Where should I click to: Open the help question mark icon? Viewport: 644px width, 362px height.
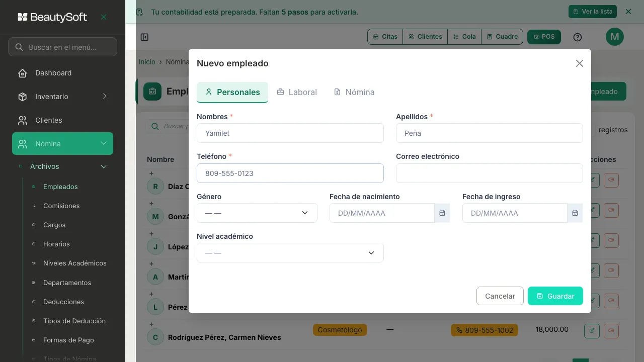pyautogui.click(x=578, y=37)
